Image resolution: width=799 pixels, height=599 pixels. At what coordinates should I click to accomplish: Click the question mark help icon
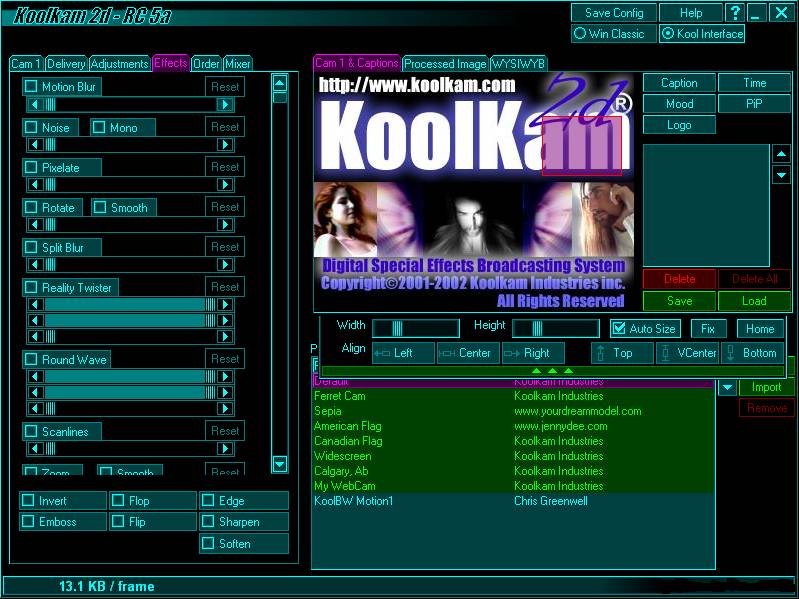point(735,13)
